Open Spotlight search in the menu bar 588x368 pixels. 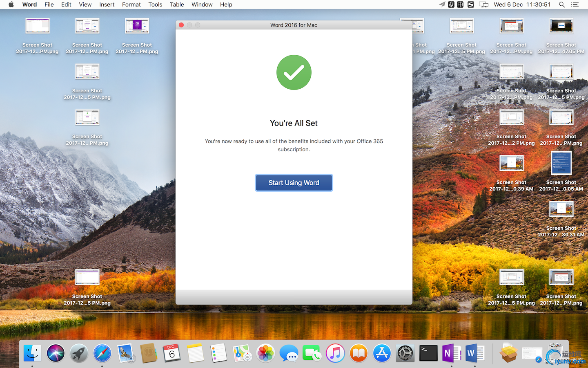(x=562, y=4)
